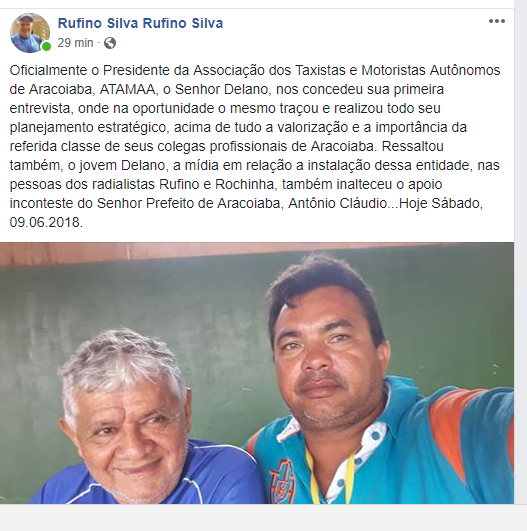Click the green wall background in the photo

[x=169, y=298]
